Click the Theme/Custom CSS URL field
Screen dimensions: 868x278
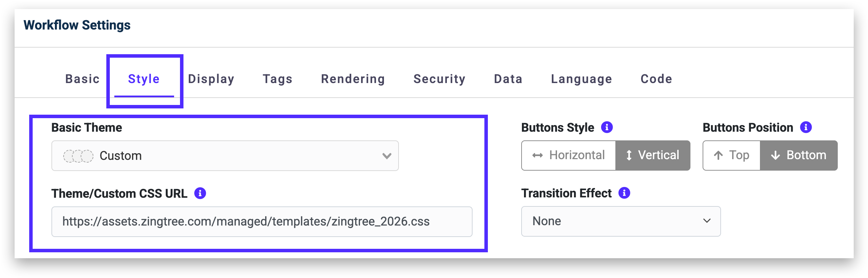pos(262,222)
